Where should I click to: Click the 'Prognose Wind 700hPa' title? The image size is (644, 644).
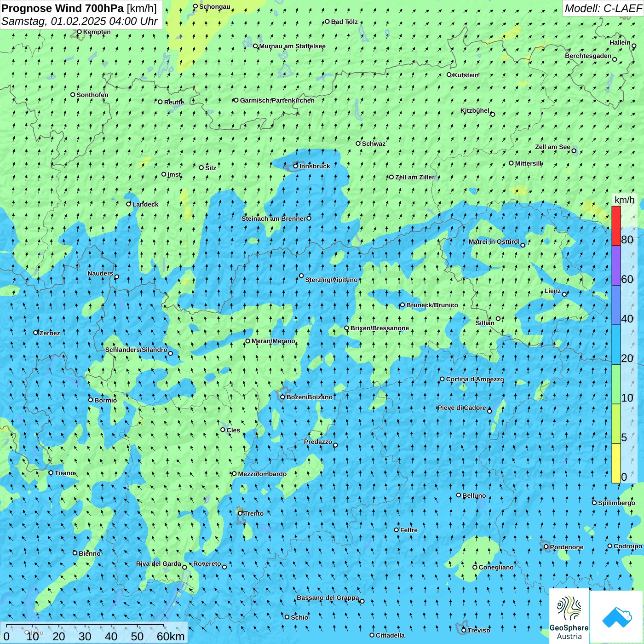(63, 8)
